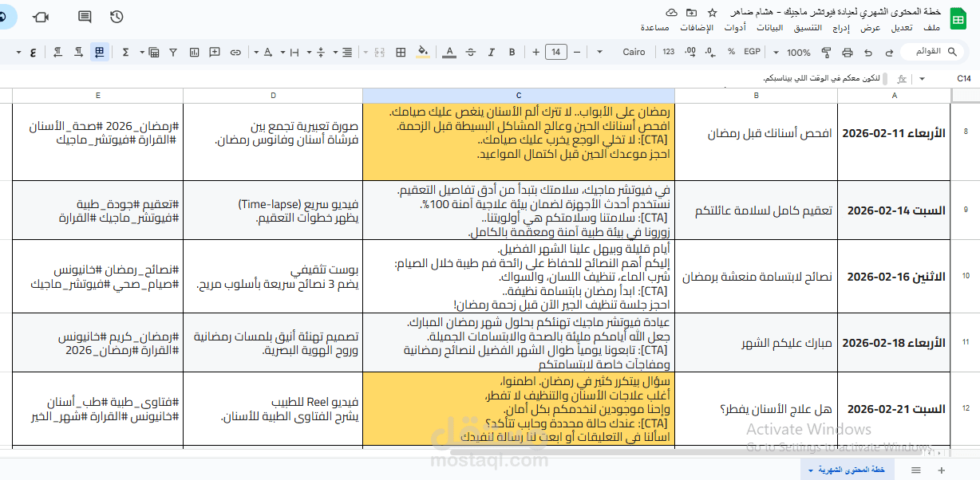
Task: Open version history clock icon
Action: pos(117,17)
